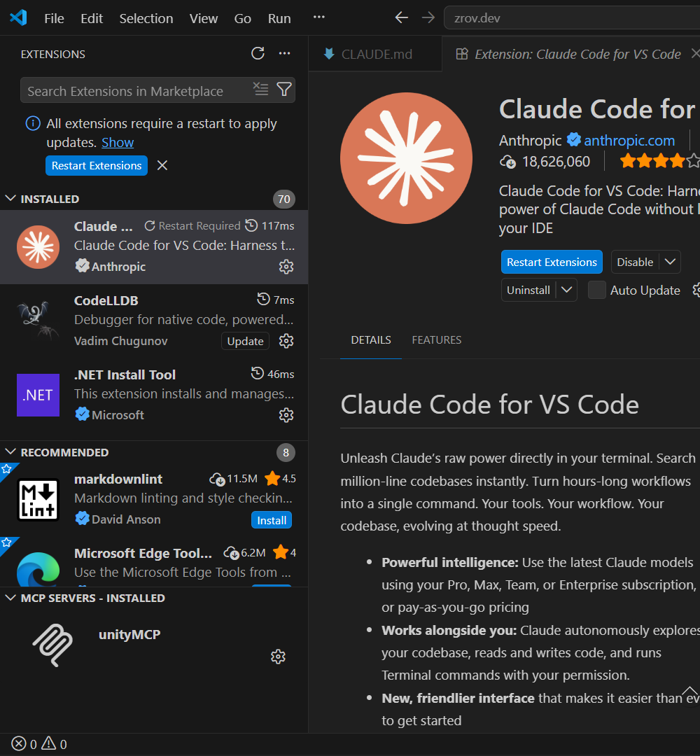The height and width of the screenshot is (756, 700).
Task: Open the anthropic.com publisher link
Action: coord(629,140)
